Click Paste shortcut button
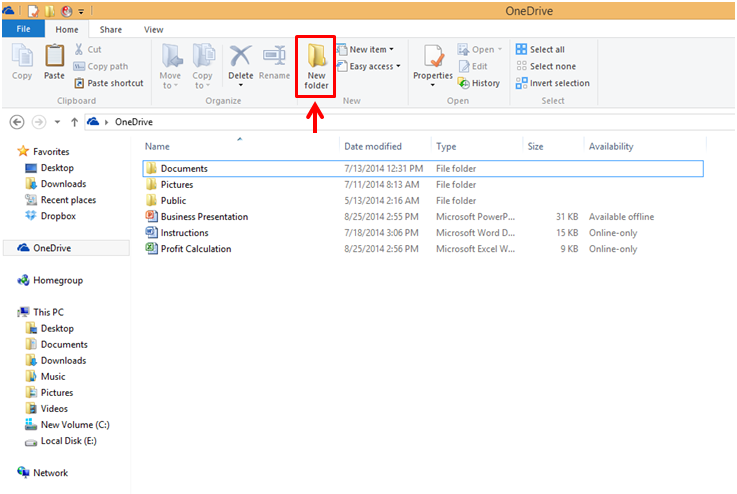The width and height of the screenshot is (737, 494). point(109,83)
